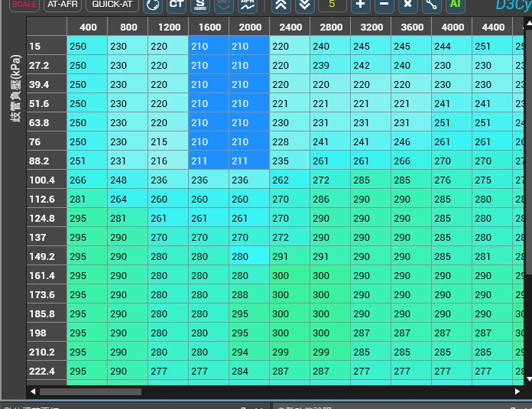
Task: Select cell 239 at 27.2 kPa, 2800 RPM
Action: click(x=330, y=65)
